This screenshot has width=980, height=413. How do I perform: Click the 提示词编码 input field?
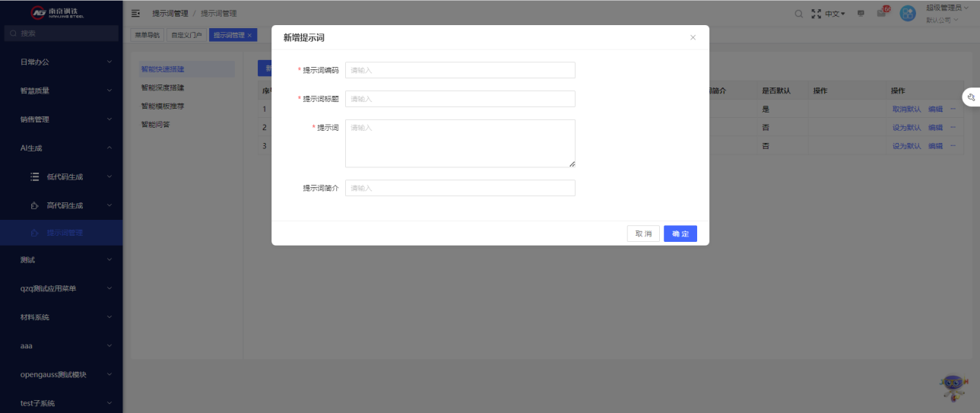[460, 70]
